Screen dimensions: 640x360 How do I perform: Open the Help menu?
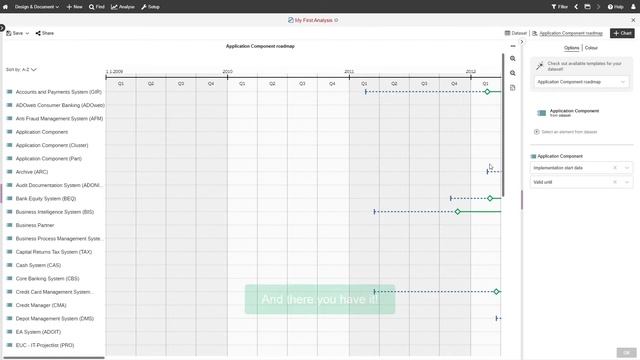coord(615,7)
